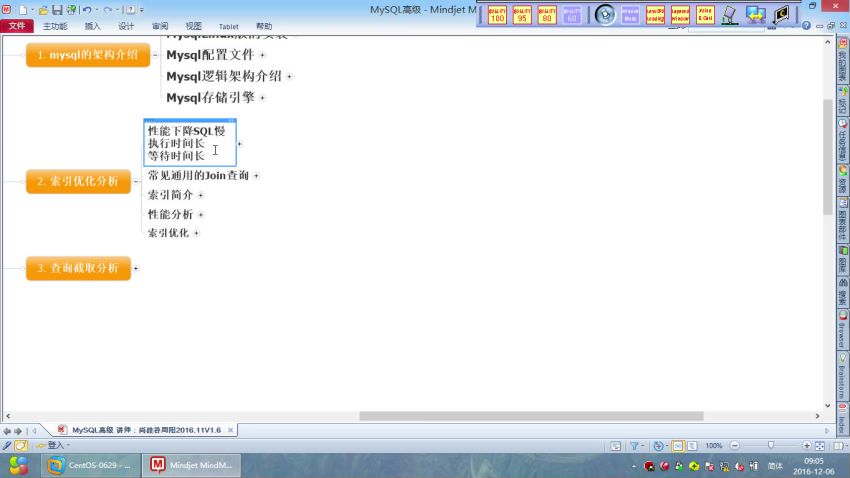
Task: Open the customize quick access toolbar arrow
Action: [x=142, y=10]
